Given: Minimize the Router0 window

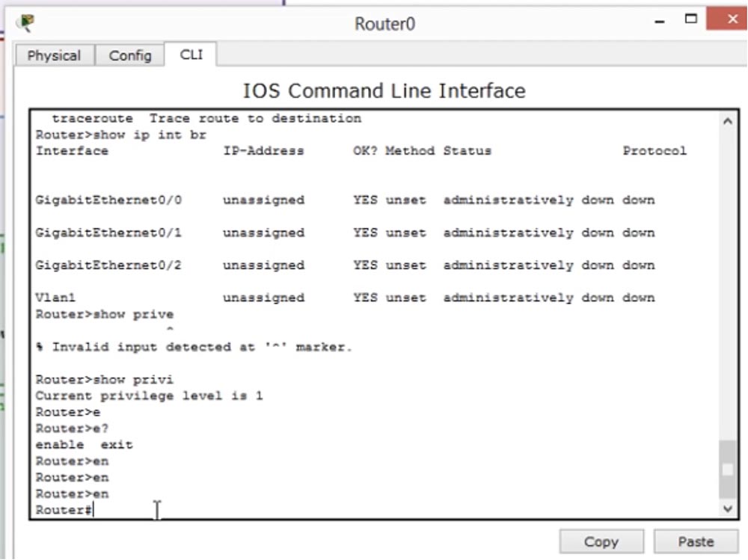Looking at the screenshot, I should click(660, 21).
